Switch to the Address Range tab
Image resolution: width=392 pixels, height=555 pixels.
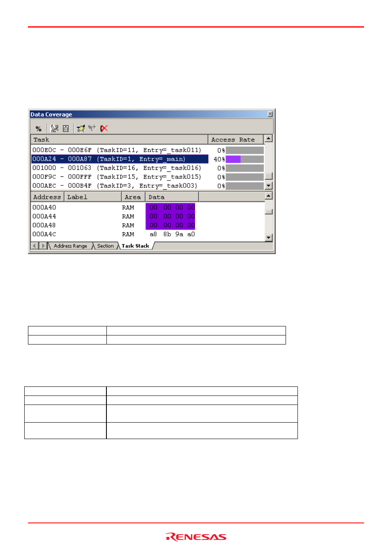tap(70, 246)
